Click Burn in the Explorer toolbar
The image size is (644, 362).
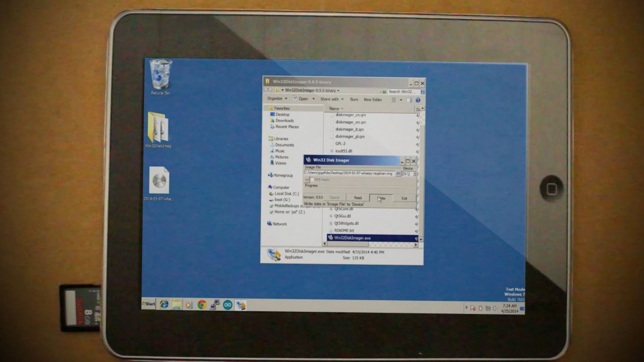[354, 99]
